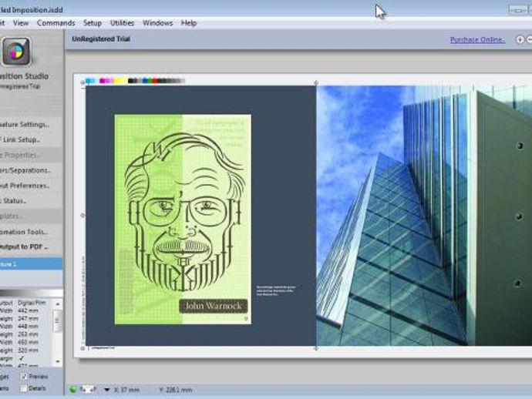532x399 pixels.
Task: Open the Utilities menu
Action: (122, 23)
